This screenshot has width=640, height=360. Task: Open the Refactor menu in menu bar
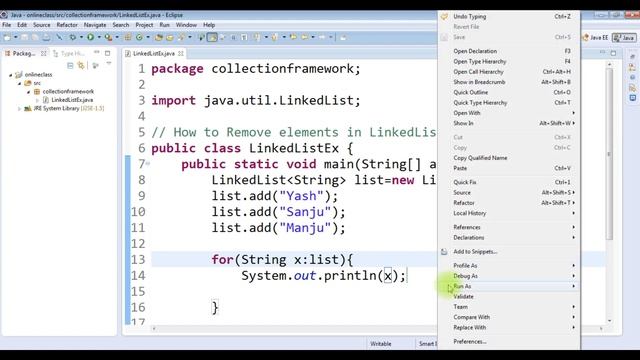(67, 25)
